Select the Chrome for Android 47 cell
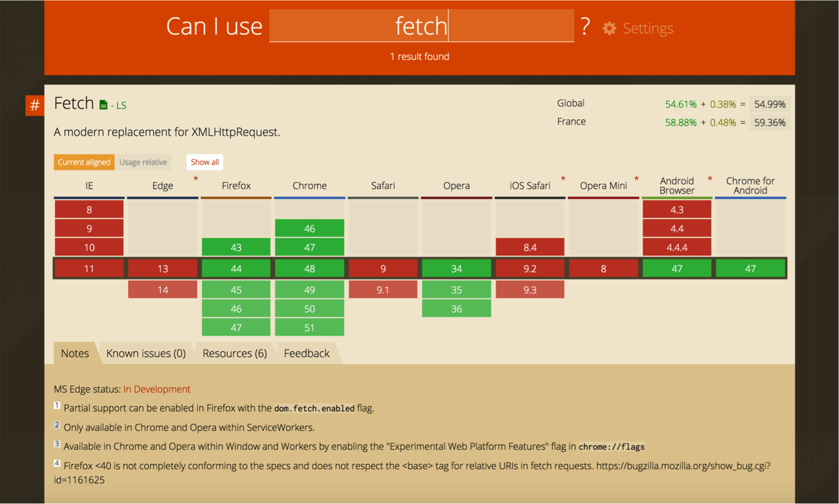 tap(751, 269)
